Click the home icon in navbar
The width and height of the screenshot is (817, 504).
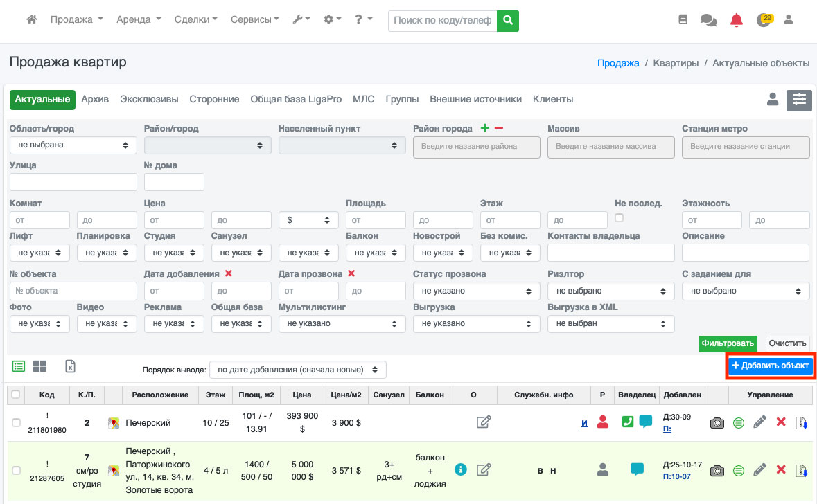pos(31,20)
